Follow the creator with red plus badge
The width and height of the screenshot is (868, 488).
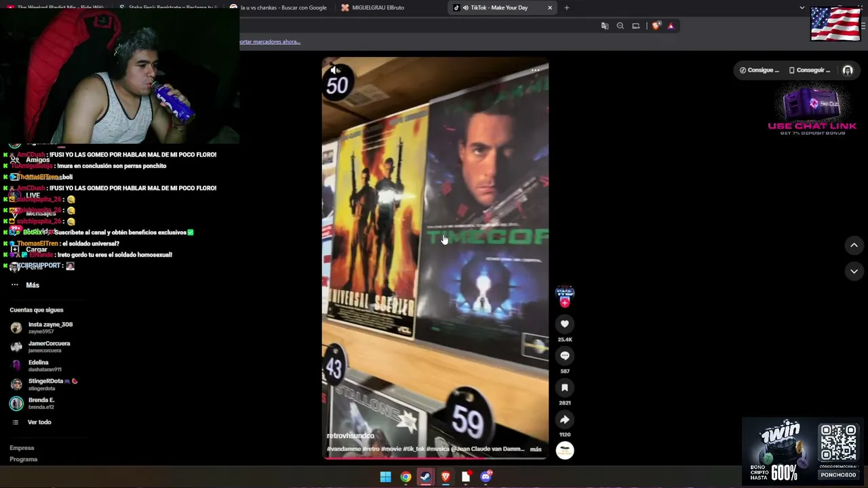tap(564, 304)
